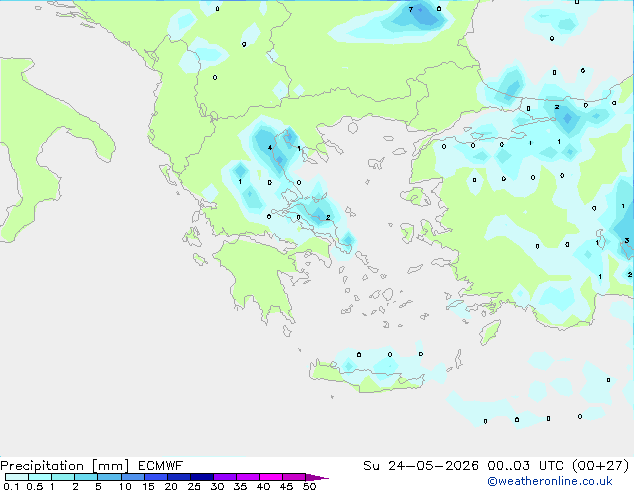Select the 'Precipitation [mm]' title text
The height and width of the screenshot is (490, 634).
click(65, 466)
